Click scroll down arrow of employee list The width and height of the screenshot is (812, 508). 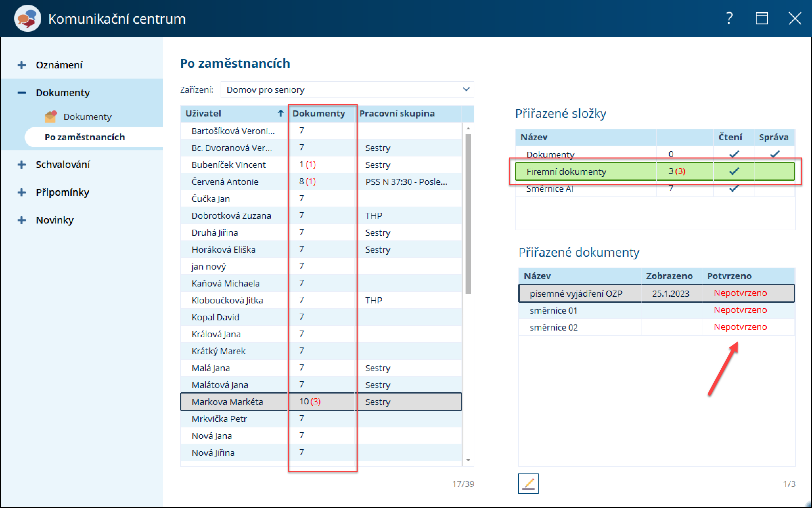tap(468, 460)
